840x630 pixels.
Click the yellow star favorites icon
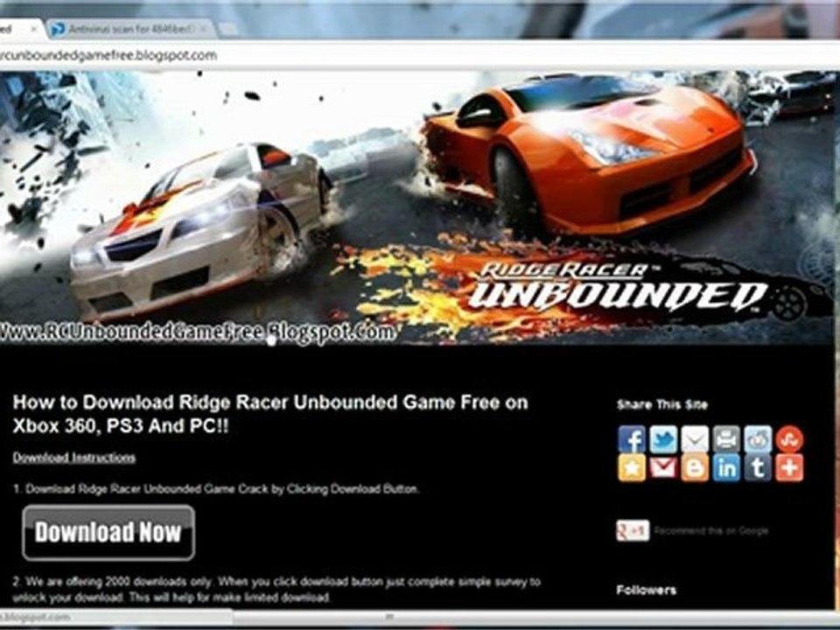tap(632, 467)
